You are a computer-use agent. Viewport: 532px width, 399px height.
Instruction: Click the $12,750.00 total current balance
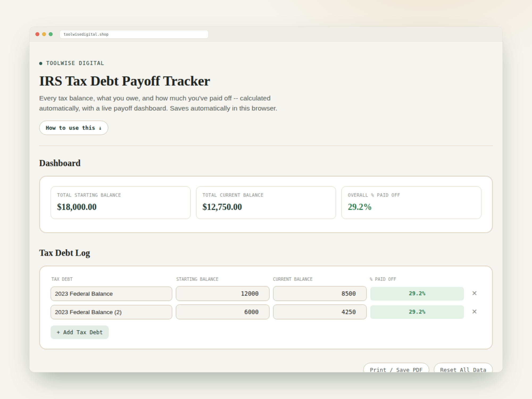click(x=222, y=207)
